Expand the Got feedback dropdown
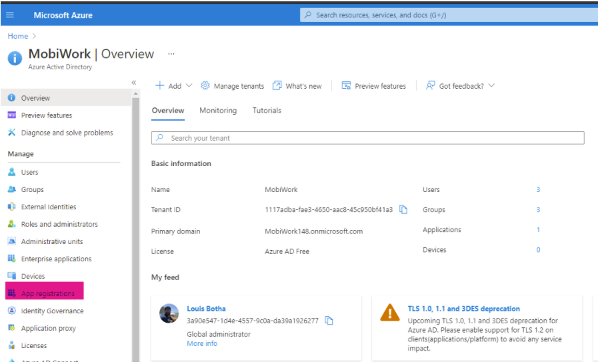The height and width of the screenshot is (364, 598). tap(491, 86)
